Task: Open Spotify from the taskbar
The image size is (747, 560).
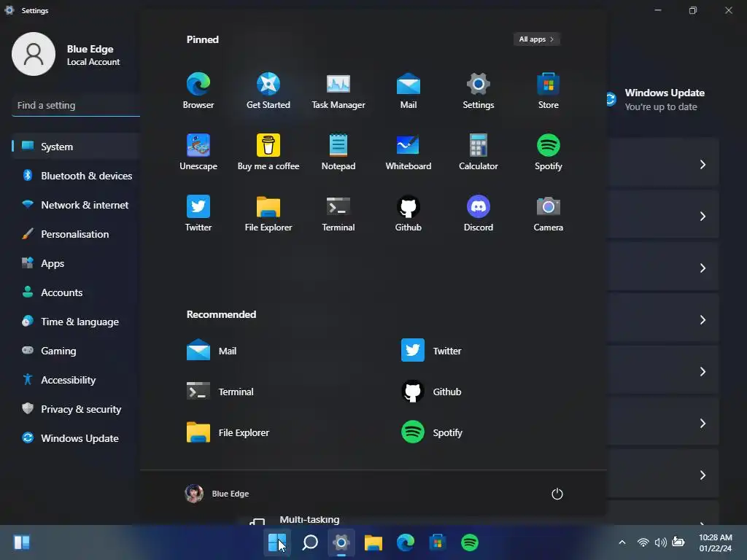Action: pos(470,542)
